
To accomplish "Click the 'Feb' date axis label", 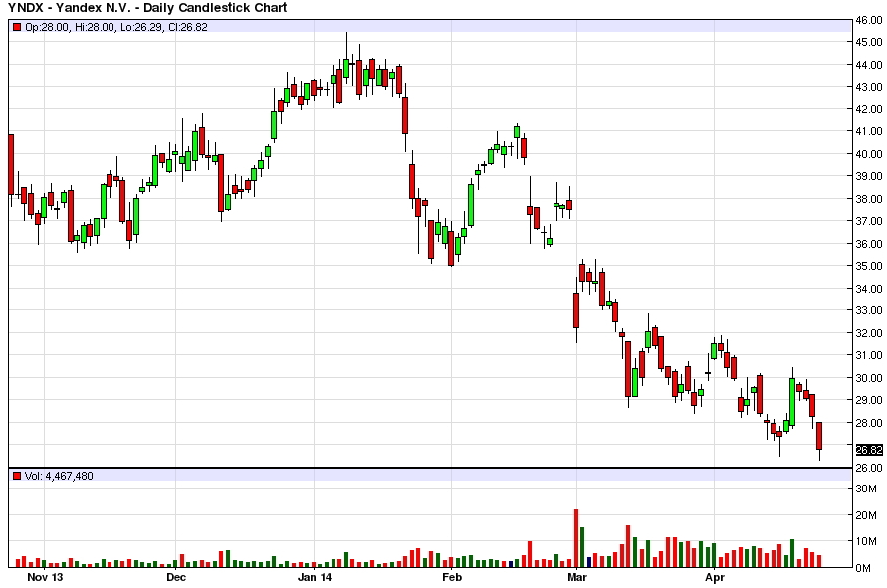I will coord(451,577).
